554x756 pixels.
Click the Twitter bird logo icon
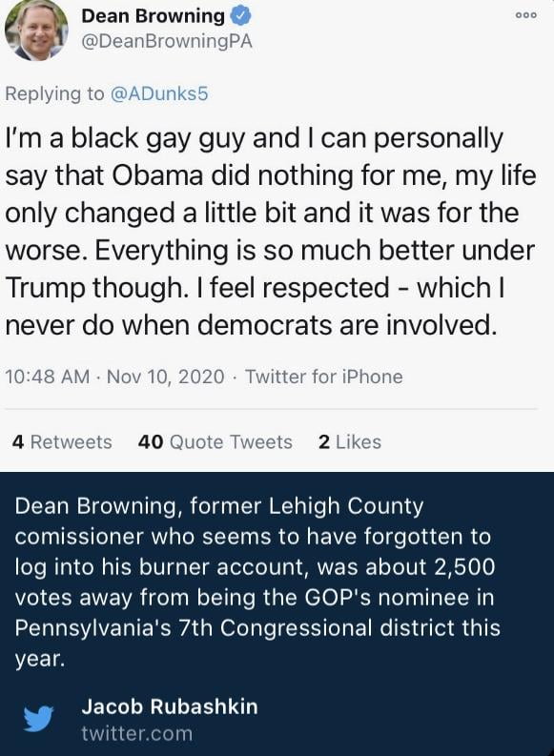38,719
